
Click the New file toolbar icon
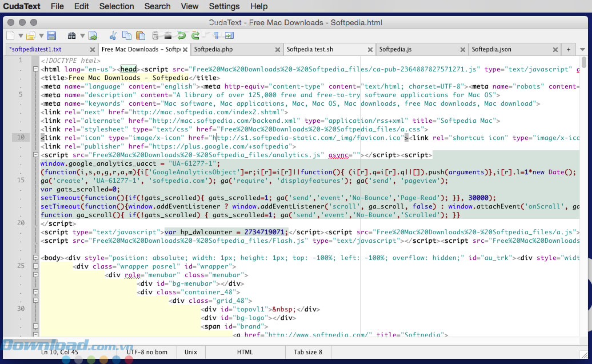pyautogui.click(x=9, y=35)
